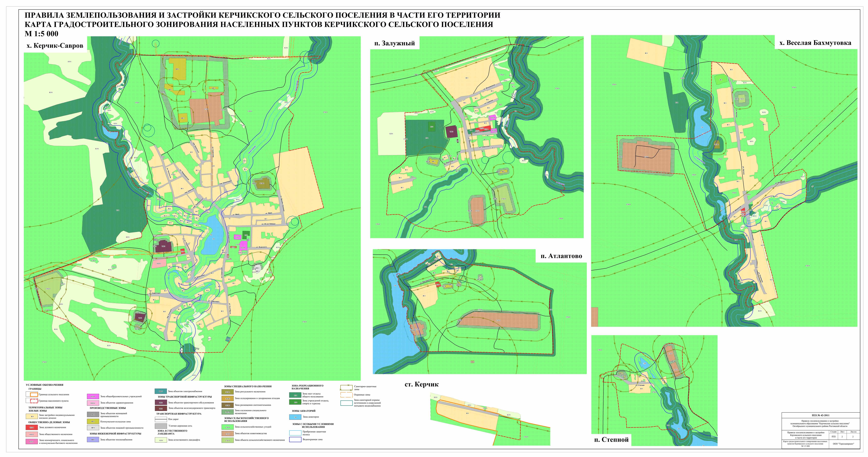The height and width of the screenshot is (457, 868).
Task: Click the red dashed 'Граница населенного пункта' legend symbol
Action: click(34, 401)
